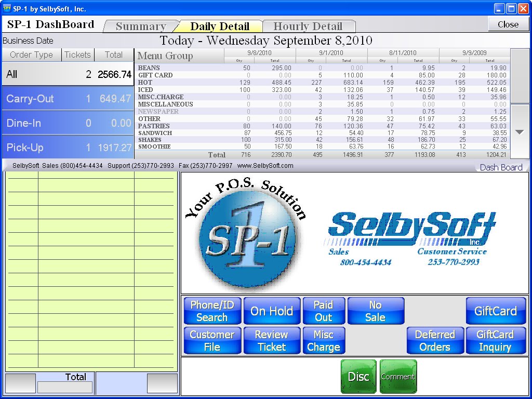Viewport: 532px width, 399px height.
Task: Filter by Carry-Out orders
Action: coord(68,98)
